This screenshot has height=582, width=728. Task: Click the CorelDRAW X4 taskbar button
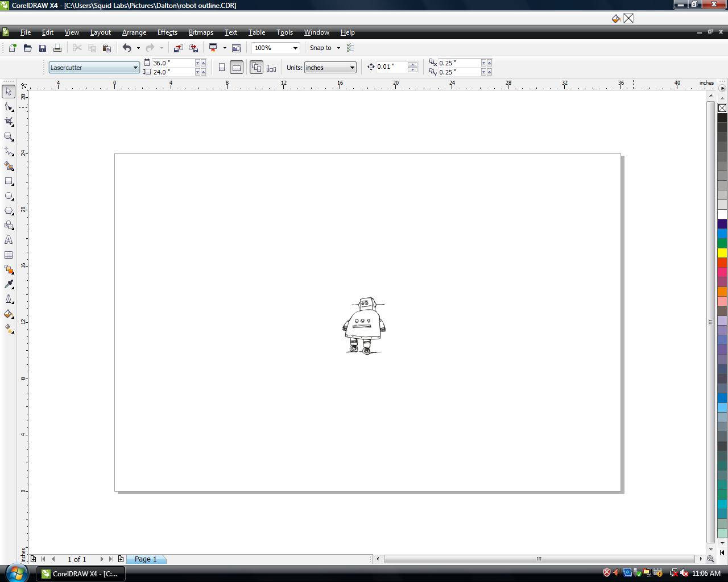(80, 573)
